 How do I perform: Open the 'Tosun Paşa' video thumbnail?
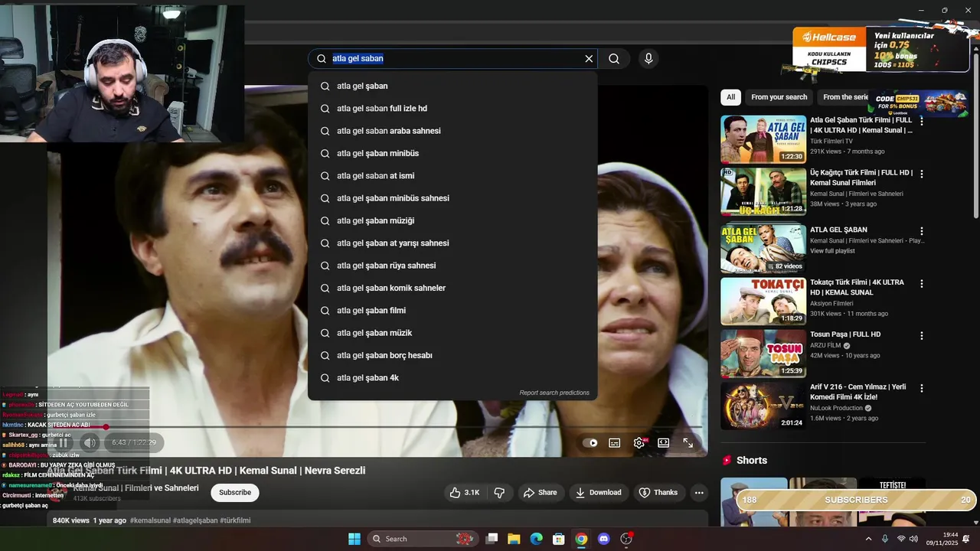763,354
